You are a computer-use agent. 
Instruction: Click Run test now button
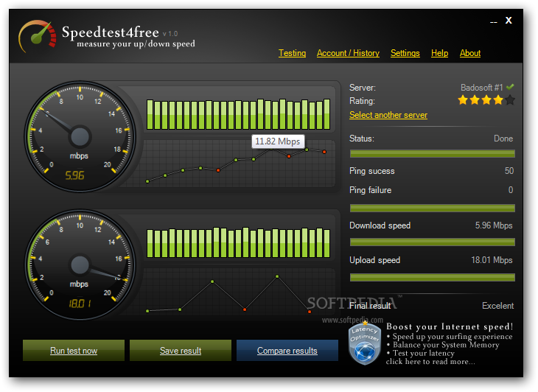tap(74, 350)
